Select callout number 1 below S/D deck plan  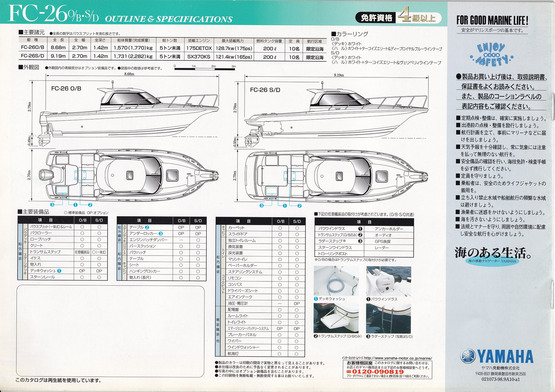tap(284, 206)
